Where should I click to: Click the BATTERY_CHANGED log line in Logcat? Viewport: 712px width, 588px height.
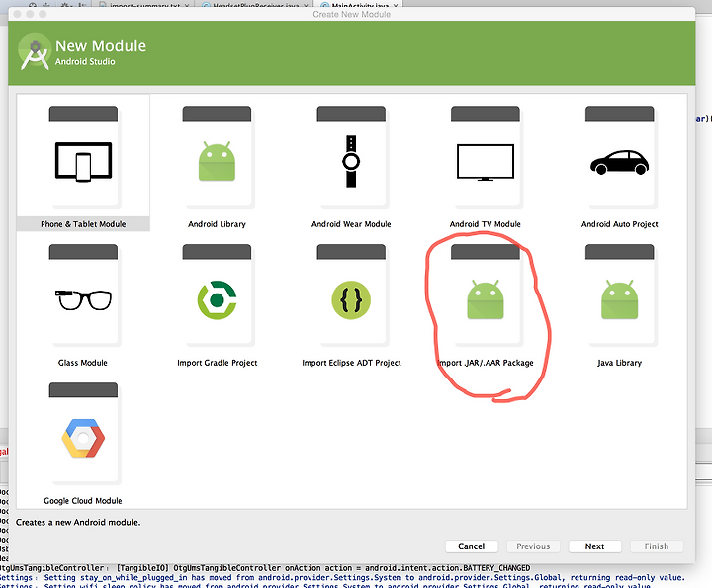point(265,568)
